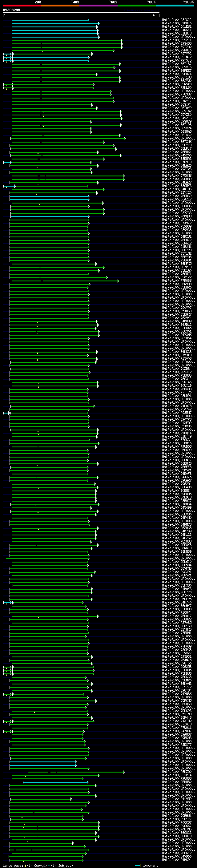Viewport: 197px width, 868px height.
Task: Select hit label UniRef100_C1EBI3
Action: click(177, 33)
